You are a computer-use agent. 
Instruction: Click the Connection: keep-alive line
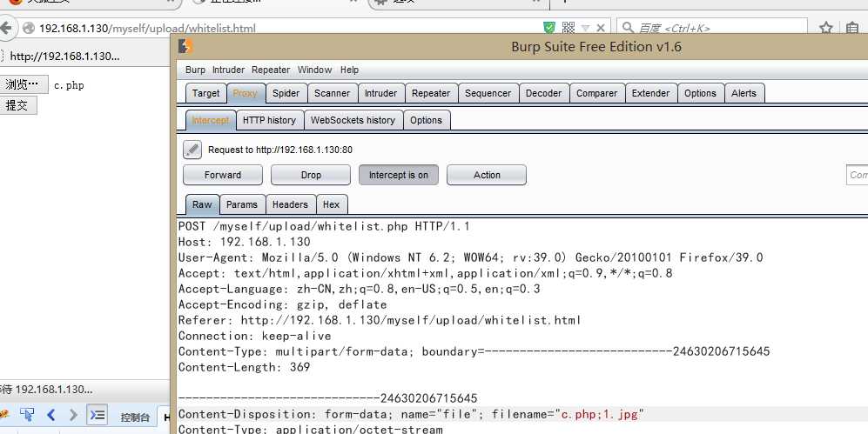pyautogui.click(x=254, y=336)
